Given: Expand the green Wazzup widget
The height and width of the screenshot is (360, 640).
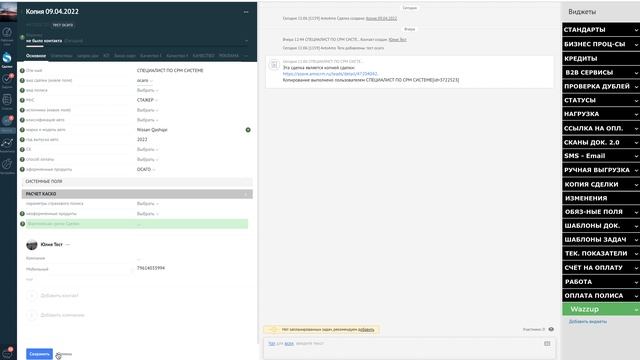Looking at the screenshot, I should (601, 309).
